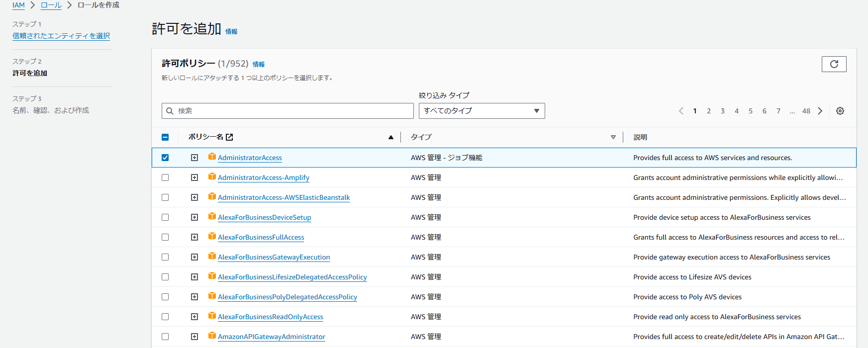Open 情報 link next to 許可を追加
The height and width of the screenshot is (348, 868).
pyautogui.click(x=231, y=31)
